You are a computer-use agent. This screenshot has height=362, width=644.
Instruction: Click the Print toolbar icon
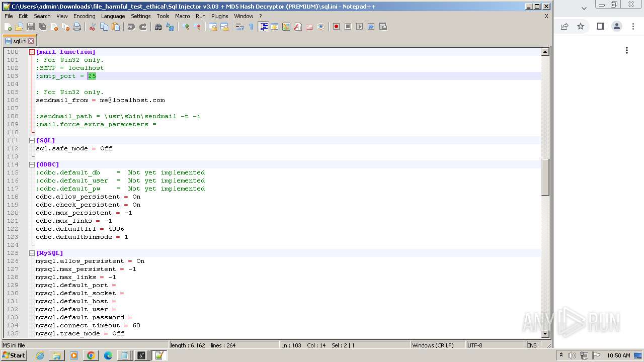point(77,27)
